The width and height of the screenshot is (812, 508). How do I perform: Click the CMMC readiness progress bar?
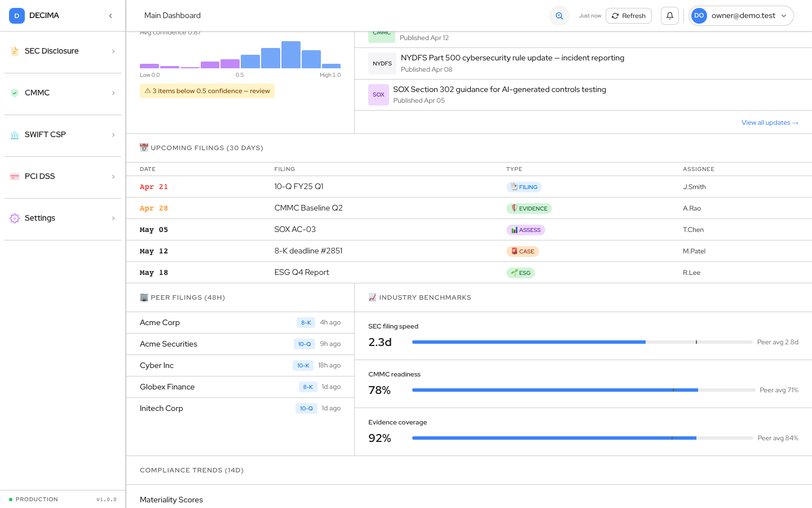584,390
